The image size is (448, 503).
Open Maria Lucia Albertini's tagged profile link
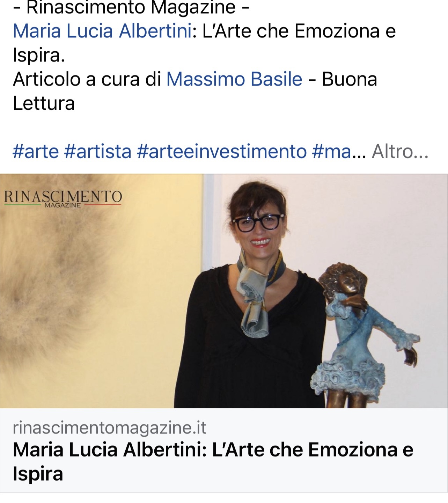point(102,31)
